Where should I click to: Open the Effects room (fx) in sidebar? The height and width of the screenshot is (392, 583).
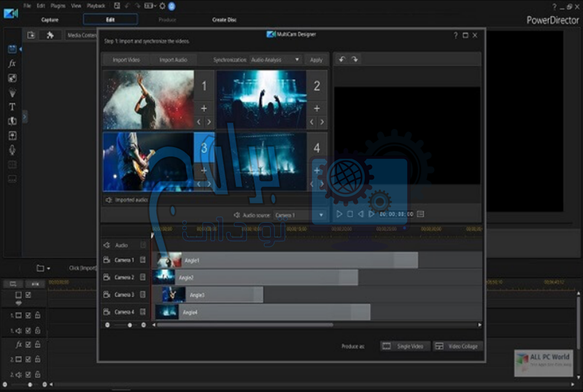coord(12,63)
